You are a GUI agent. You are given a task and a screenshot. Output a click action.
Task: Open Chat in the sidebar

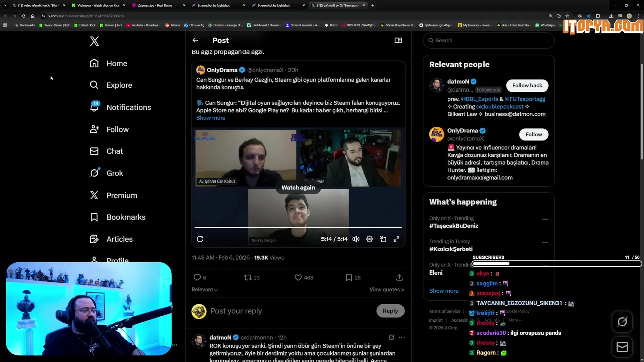(106, 151)
